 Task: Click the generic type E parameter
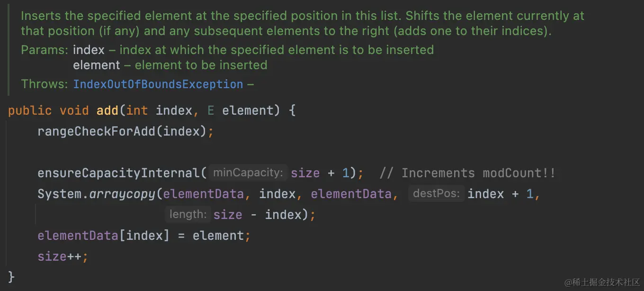(x=211, y=110)
